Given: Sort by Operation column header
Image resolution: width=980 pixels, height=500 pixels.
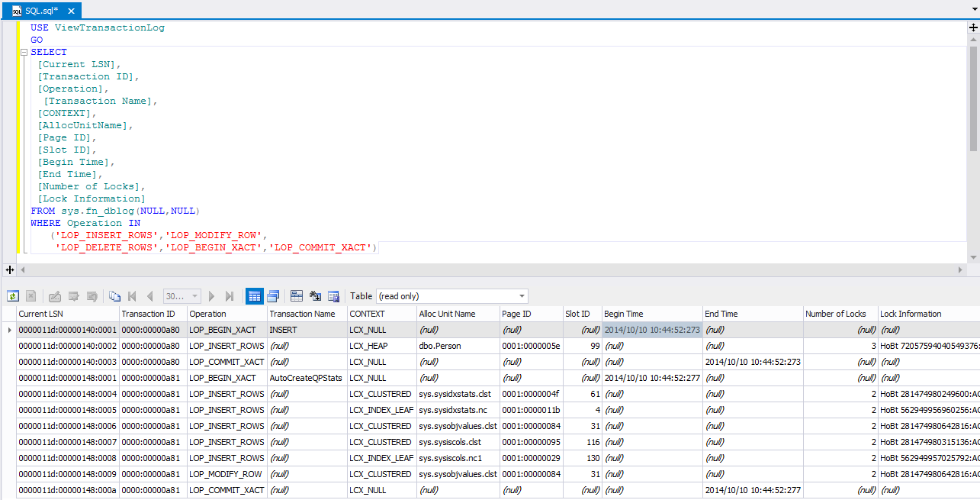Looking at the screenshot, I should click(x=227, y=314).
